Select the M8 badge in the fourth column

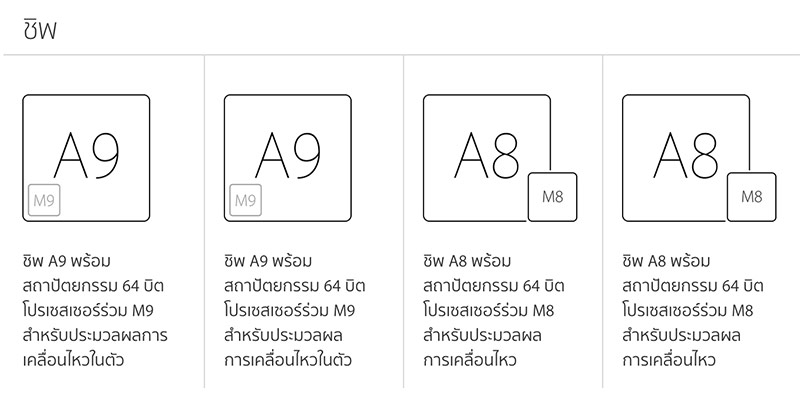[752, 196]
